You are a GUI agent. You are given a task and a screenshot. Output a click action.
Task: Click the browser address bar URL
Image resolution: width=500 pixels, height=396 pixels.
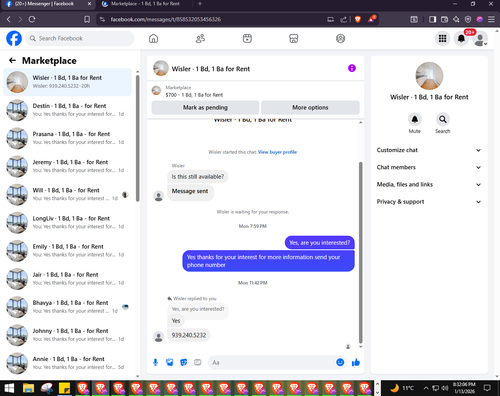point(166,19)
